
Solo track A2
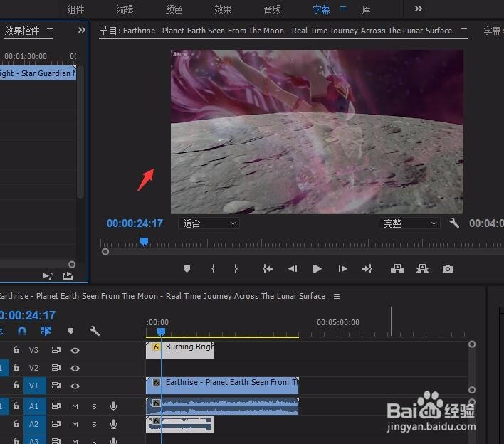94,424
